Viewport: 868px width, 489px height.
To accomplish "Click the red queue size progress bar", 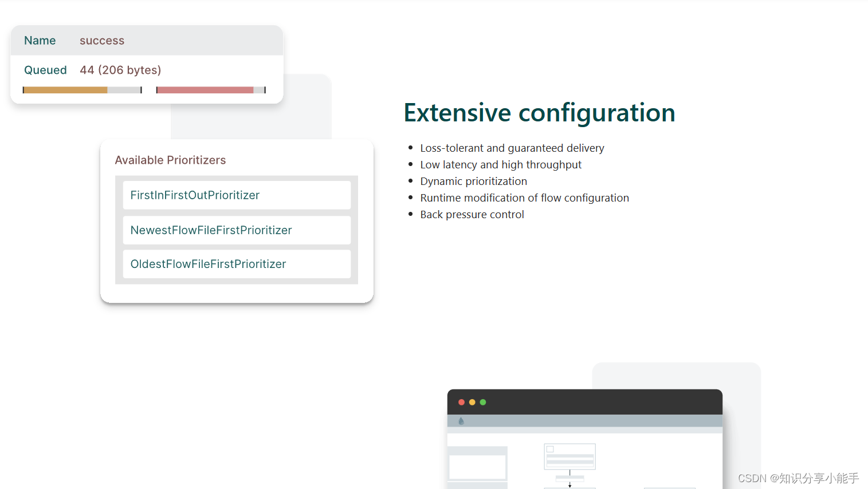I will (x=211, y=90).
